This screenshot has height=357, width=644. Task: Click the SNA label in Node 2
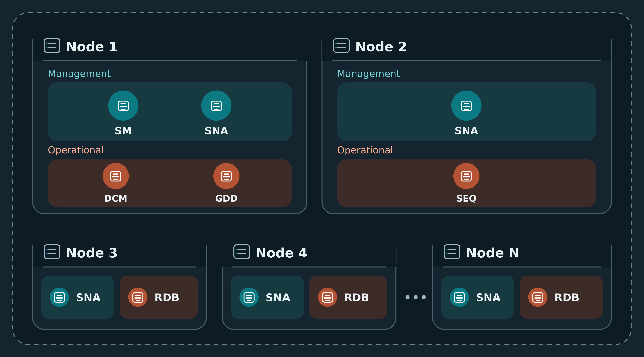tap(466, 131)
